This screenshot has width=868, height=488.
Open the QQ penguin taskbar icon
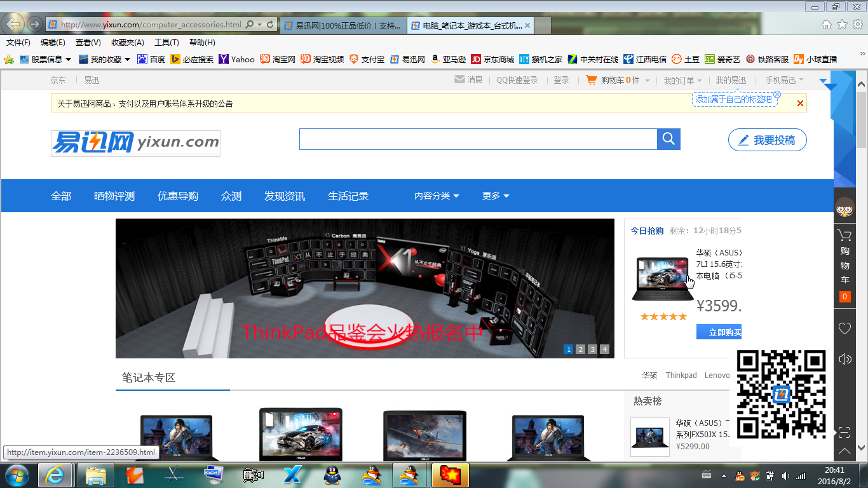[332, 475]
